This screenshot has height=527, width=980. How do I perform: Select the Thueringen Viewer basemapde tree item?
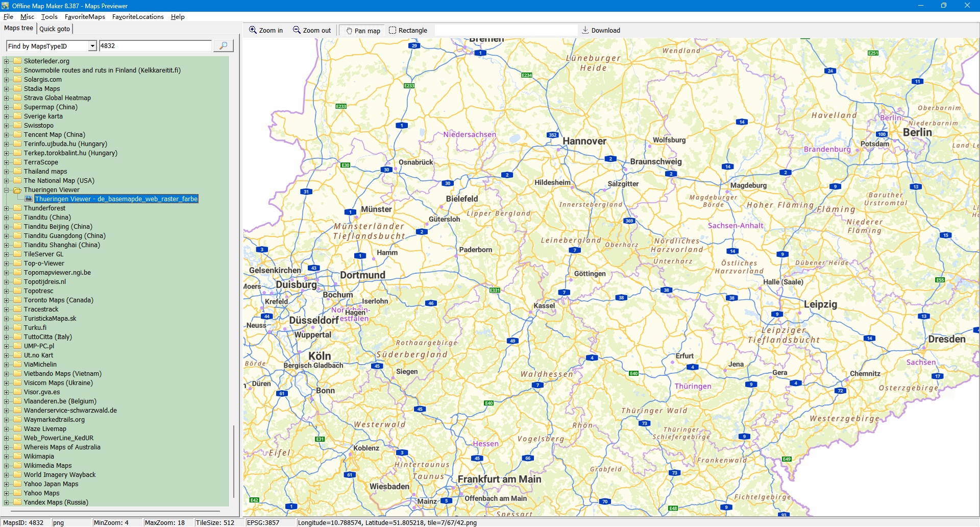[116, 199]
